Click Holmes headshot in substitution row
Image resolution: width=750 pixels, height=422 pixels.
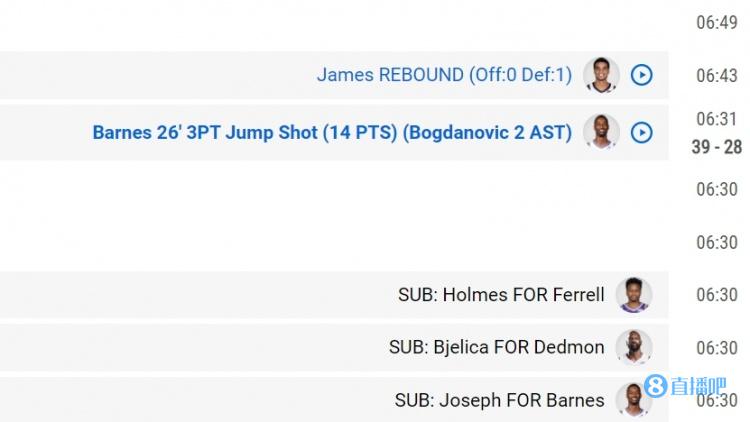click(634, 295)
